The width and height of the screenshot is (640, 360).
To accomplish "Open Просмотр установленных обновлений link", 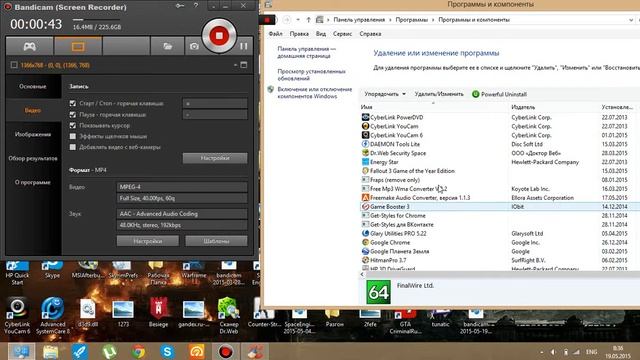I will pos(311,75).
